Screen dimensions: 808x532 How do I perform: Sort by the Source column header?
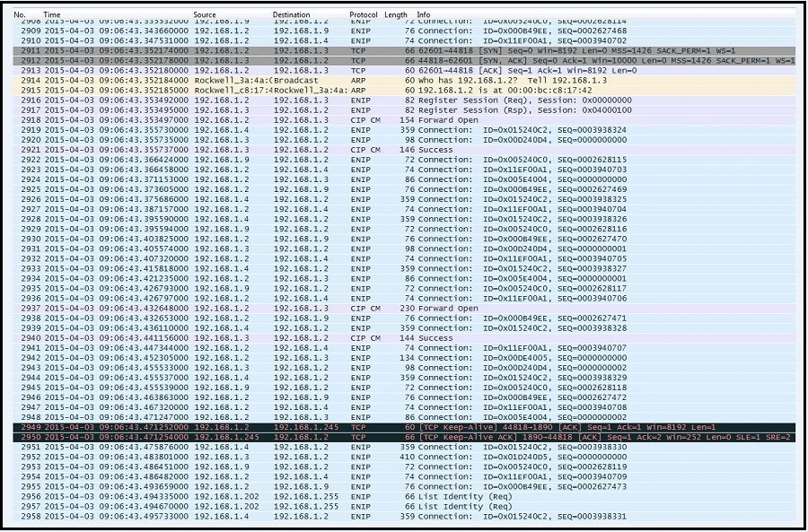click(x=206, y=15)
